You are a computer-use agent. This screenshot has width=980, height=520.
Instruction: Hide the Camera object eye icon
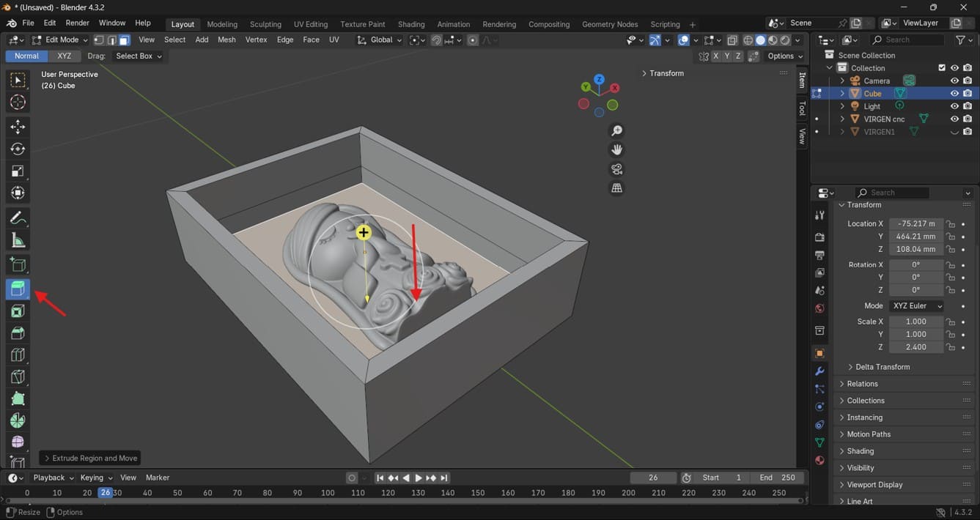point(954,81)
